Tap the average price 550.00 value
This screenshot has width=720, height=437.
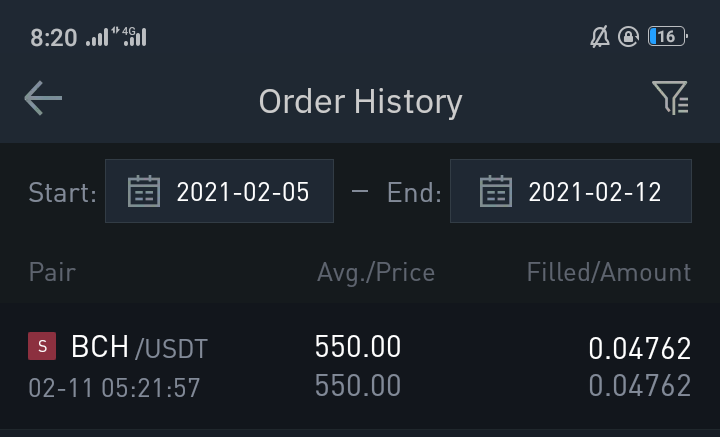[358, 347]
